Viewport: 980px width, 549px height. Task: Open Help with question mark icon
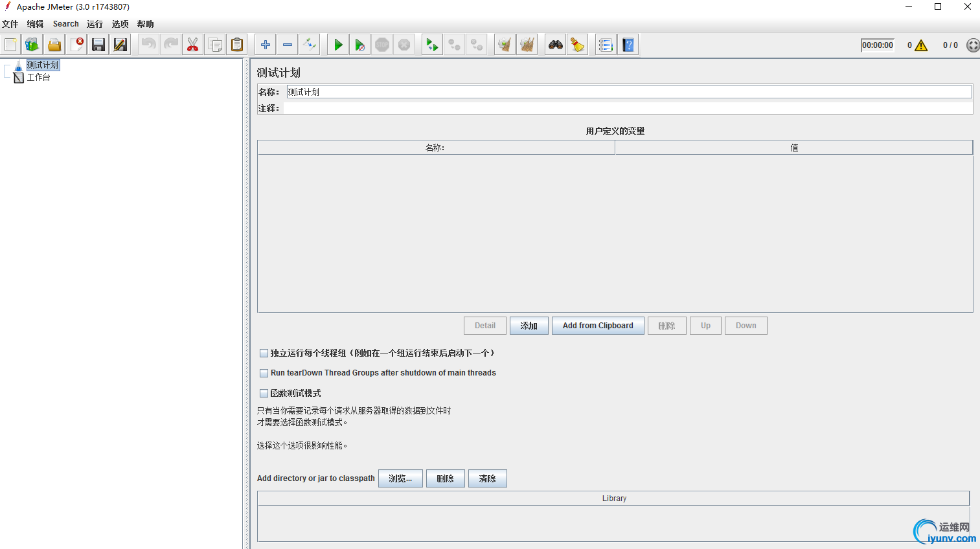click(628, 45)
